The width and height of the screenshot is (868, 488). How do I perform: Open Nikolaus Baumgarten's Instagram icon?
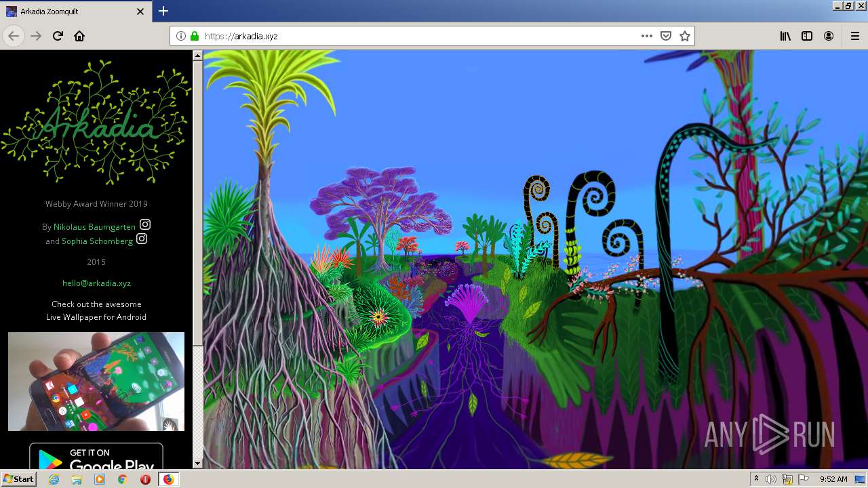click(145, 224)
